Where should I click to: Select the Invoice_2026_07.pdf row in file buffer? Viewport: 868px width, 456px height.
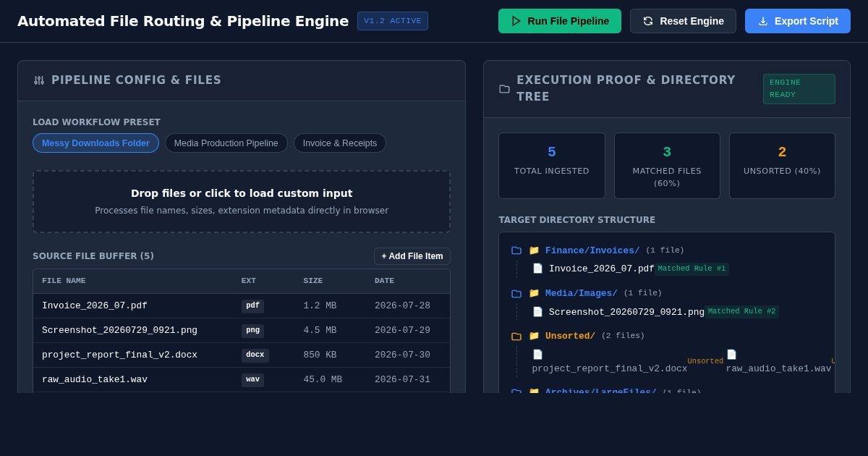pyautogui.click(x=242, y=306)
